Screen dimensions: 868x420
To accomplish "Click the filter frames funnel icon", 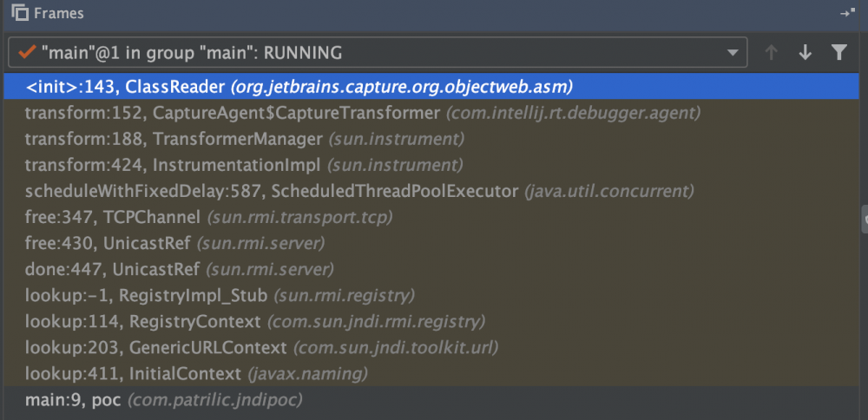I will (x=838, y=53).
